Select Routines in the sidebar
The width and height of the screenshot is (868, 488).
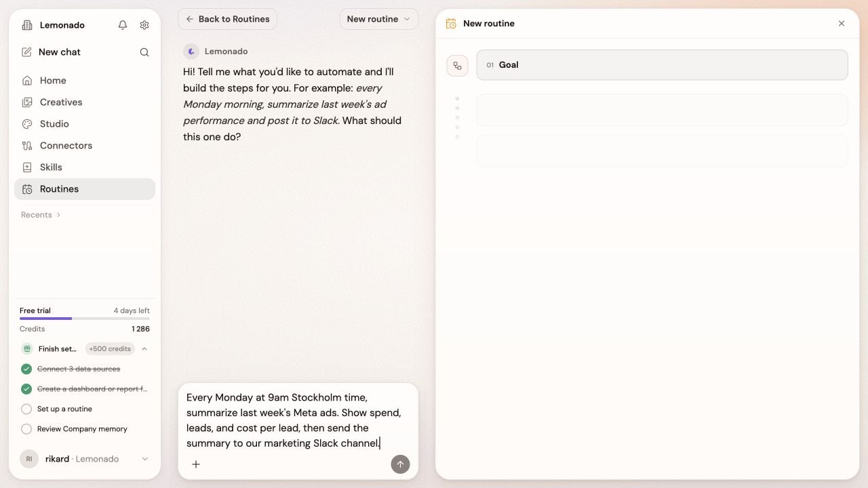click(x=85, y=189)
